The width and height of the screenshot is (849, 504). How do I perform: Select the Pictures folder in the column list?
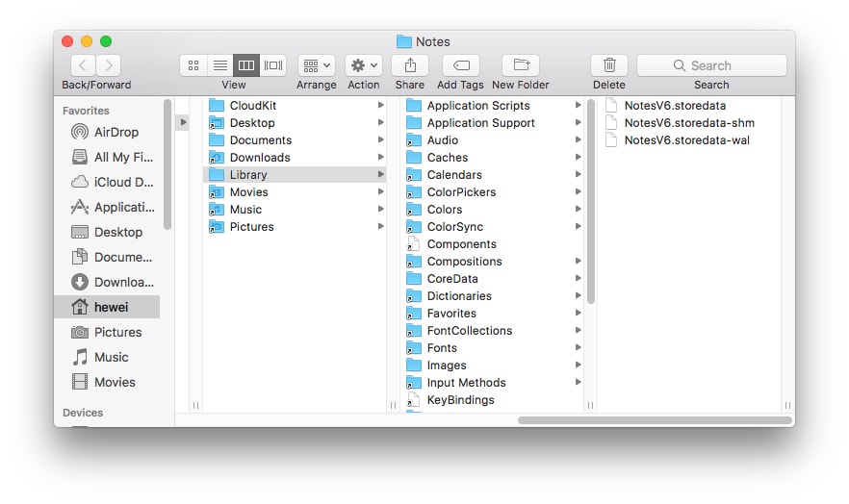point(296,227)
